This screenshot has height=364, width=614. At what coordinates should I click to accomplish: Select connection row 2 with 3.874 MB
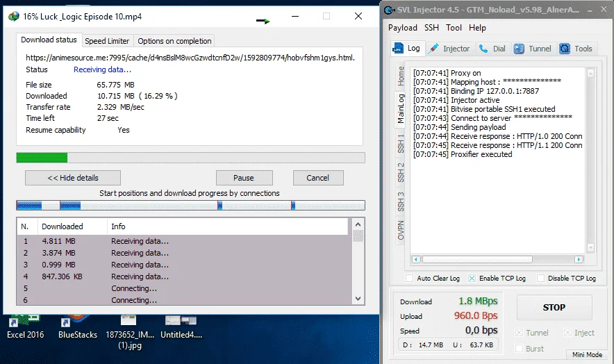click(x=184, y=253)
